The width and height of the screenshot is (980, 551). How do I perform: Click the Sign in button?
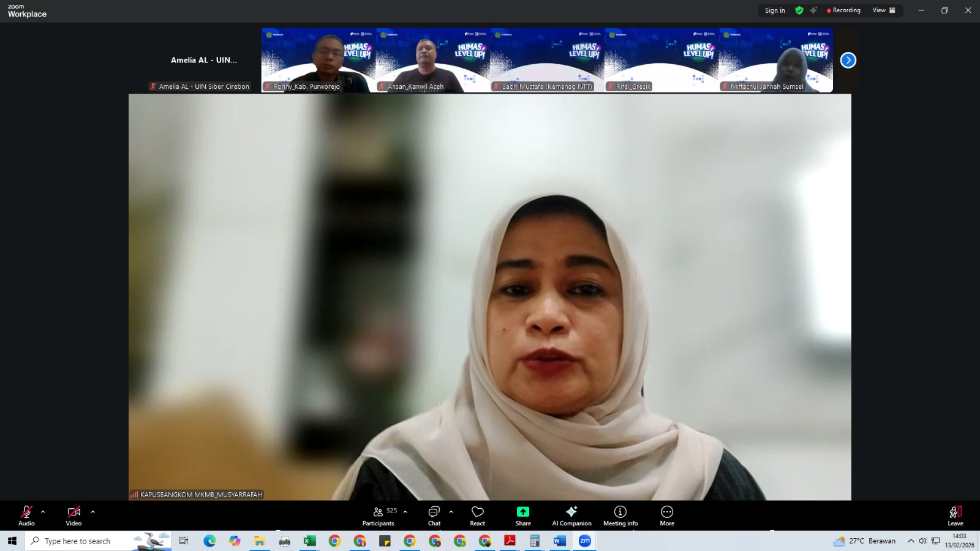pos(774,10)
